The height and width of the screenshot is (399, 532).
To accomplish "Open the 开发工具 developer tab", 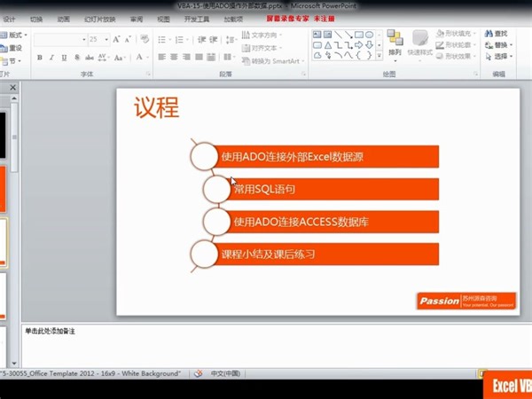I will [x=197, y=19].
